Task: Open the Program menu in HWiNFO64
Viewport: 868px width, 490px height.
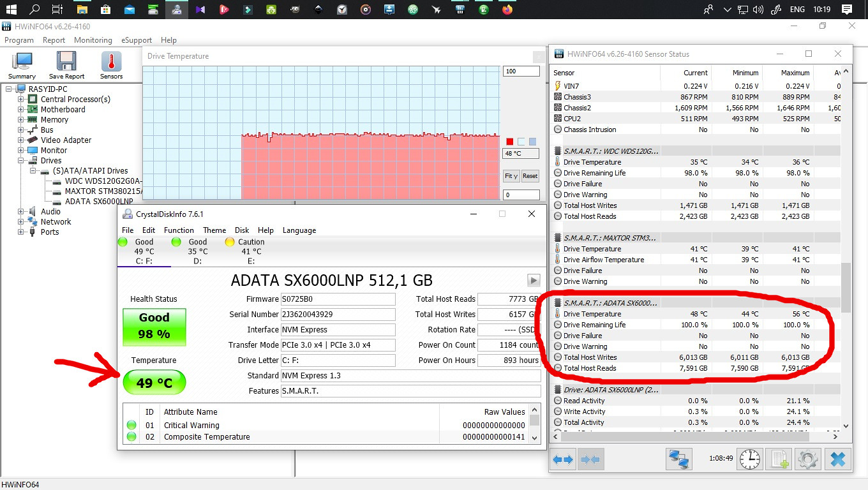Action: coord(19,40)
